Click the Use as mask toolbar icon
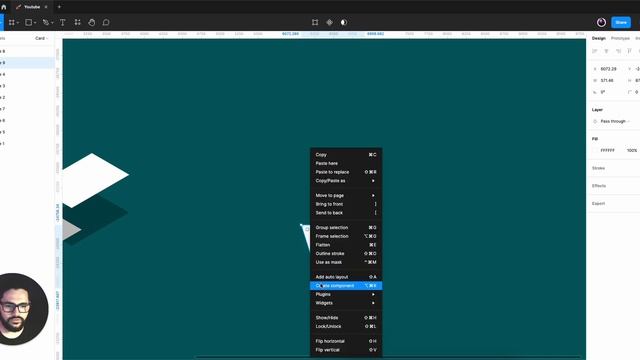Screen dimensions: 640x360 coord(344,22)
